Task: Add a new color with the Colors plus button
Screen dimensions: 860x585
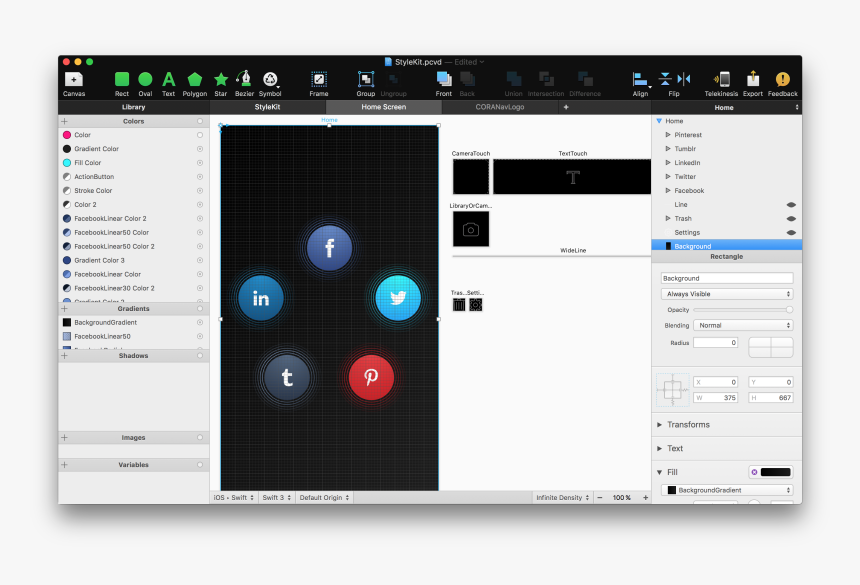Action: point(64,121)
